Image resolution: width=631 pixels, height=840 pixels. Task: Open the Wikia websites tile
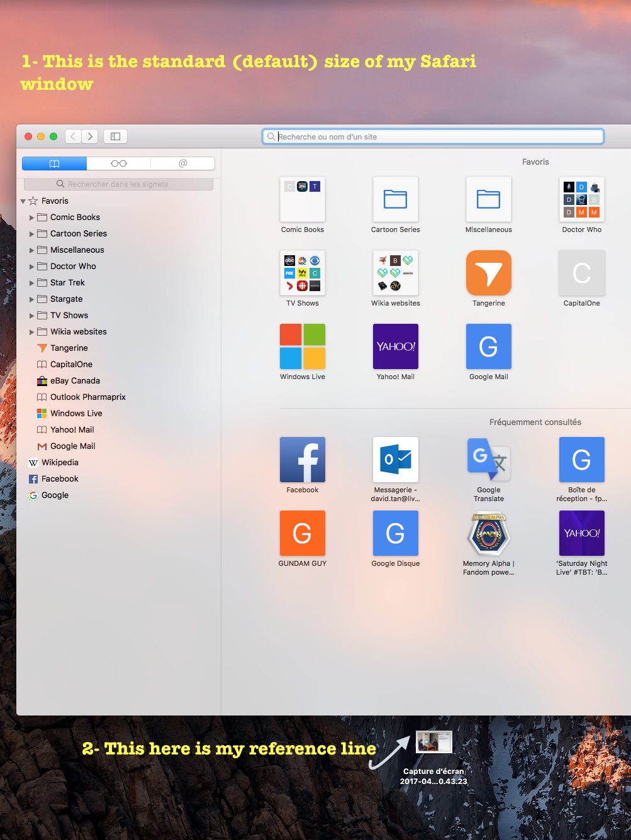coord(396,273)
